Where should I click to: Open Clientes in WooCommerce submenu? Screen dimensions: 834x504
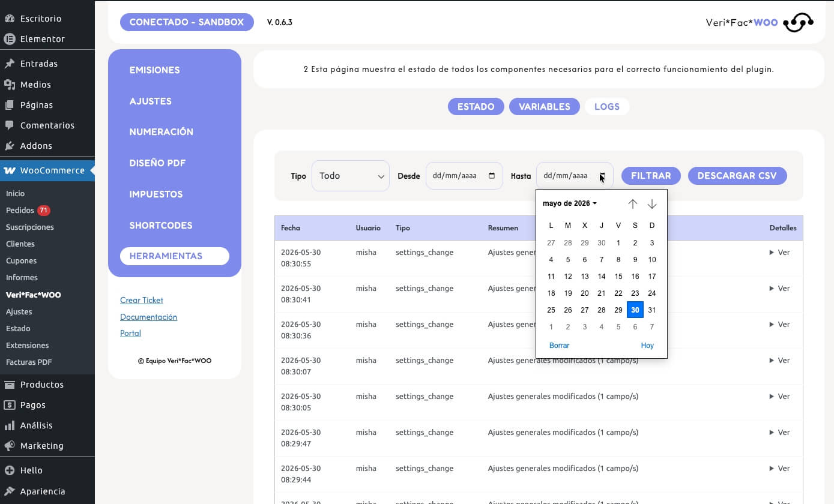pos(20,244)
